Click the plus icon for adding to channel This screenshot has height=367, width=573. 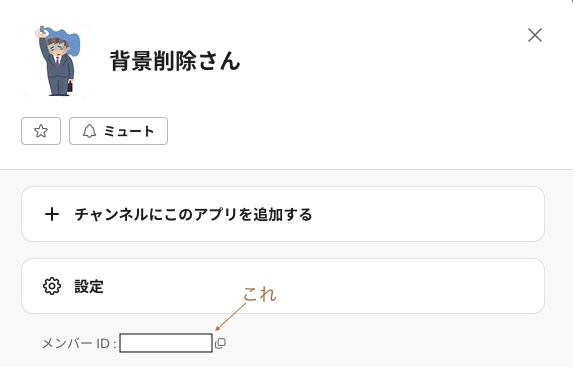click(x=52, y=214)
